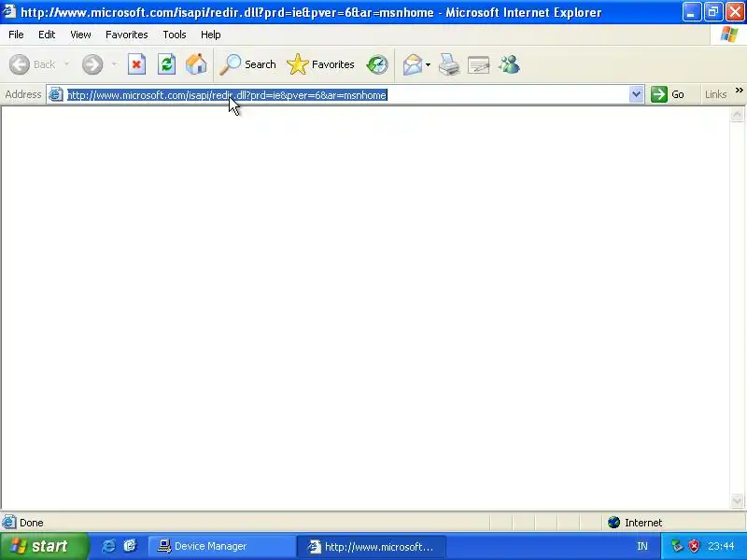Click the Done status text
This screenshot has width=747, height=560.
[32, 523]
